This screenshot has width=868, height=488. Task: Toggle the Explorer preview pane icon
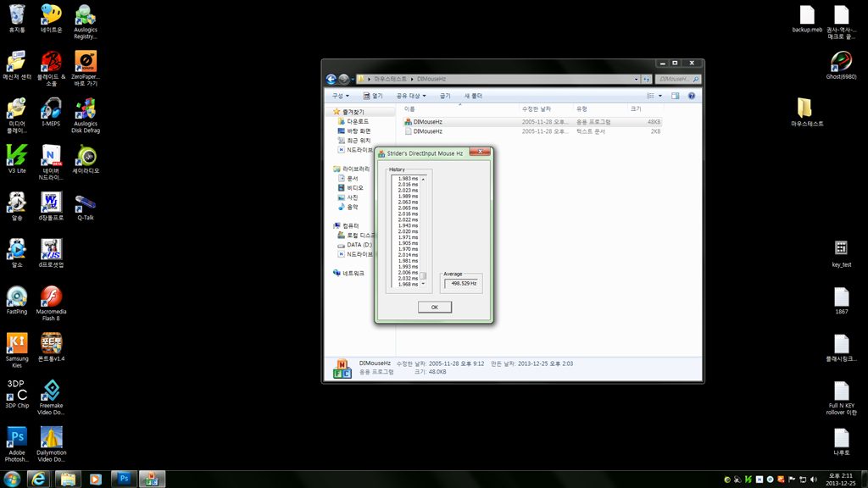point(676,96)
